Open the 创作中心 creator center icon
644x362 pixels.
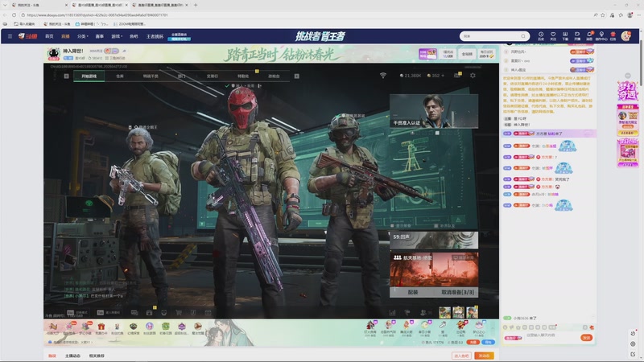pyautogui.click(x=601, y=36)
